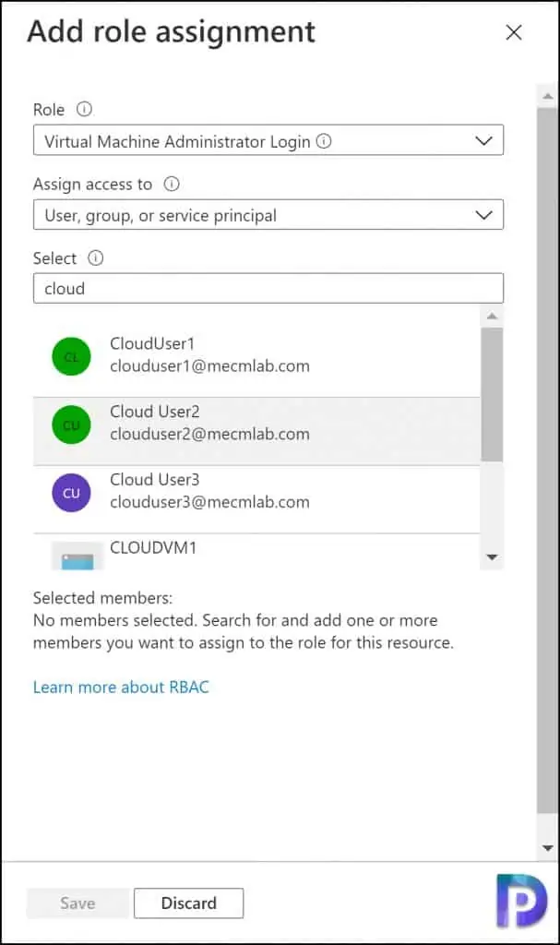
Task: Click the purple CU avatar for Cloud User3
Action: (71, 493)
